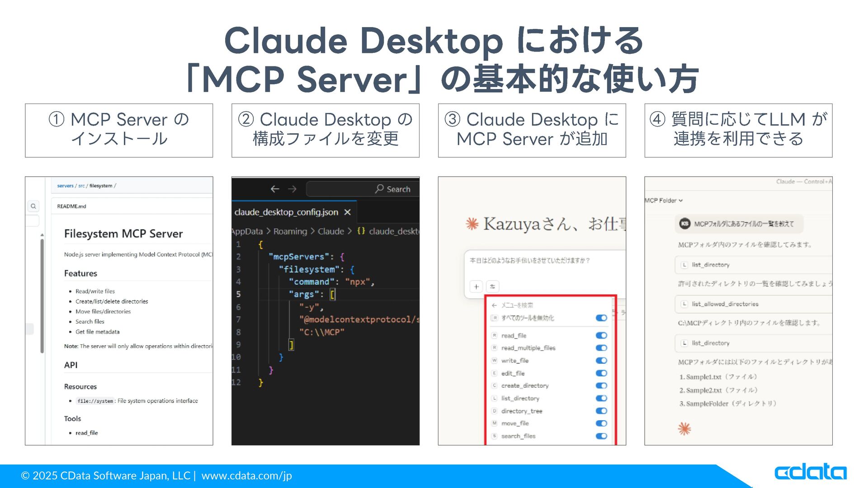868x488 pixels.
Task: Click line number 5 in editor gutter
Action: click(x=238, y=294)
